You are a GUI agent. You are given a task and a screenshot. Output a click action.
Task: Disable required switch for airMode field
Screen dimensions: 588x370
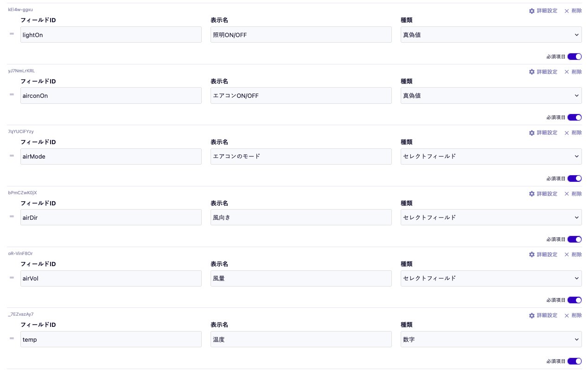575,179
